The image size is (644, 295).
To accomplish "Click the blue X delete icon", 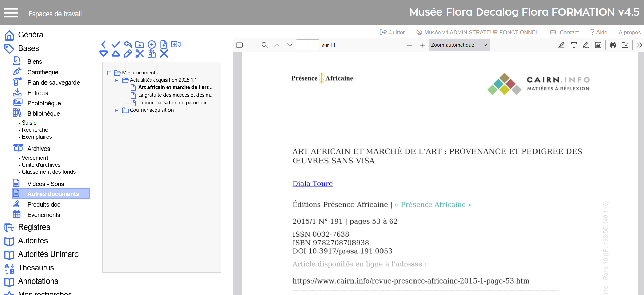I will (164, 54).
